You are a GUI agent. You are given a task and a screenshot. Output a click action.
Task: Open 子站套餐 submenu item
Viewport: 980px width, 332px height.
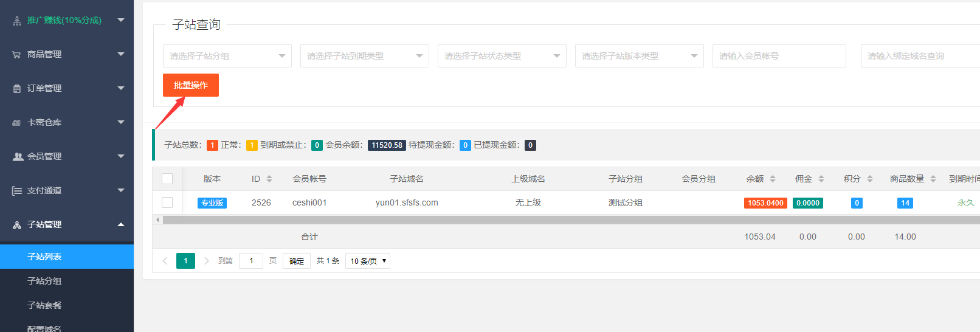tap(67, 305)
